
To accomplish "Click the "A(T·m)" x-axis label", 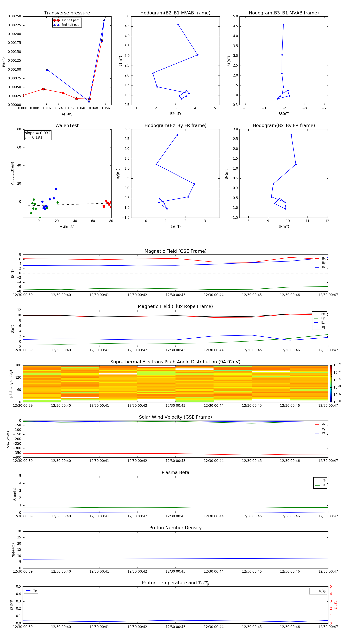I will (x=67, y=114).
